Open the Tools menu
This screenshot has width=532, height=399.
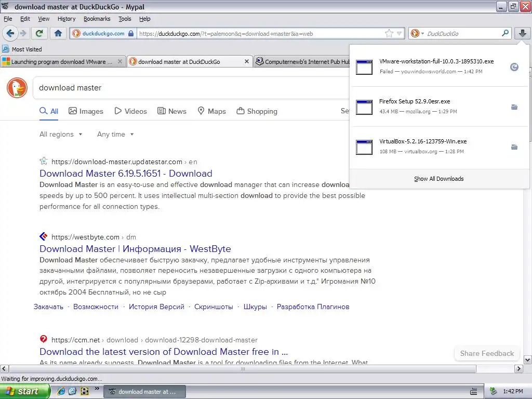point(125,19)
